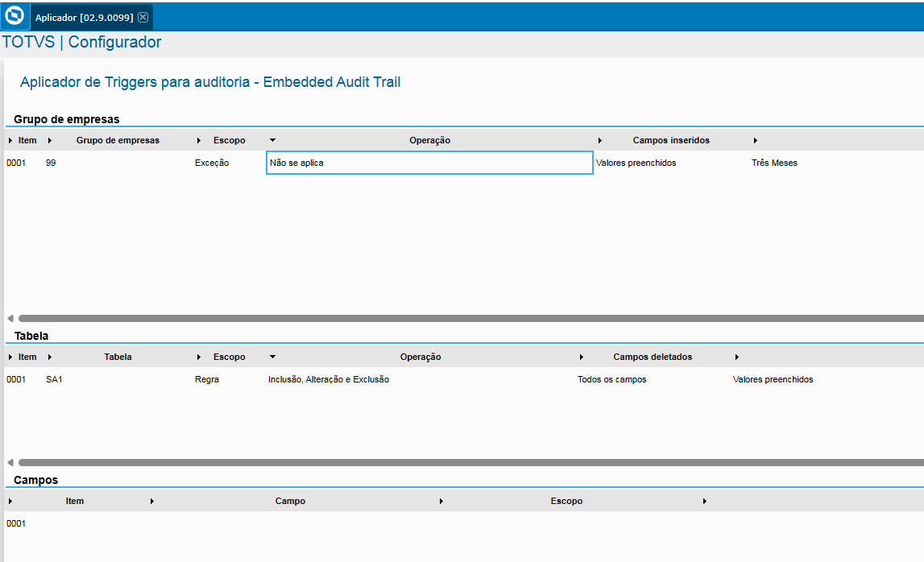Open the Escopo dropdown in the Tabela grid
Image resolution: width=924 pixels, height=562 pixels.
pyautogui.click(x=271, y=356)
